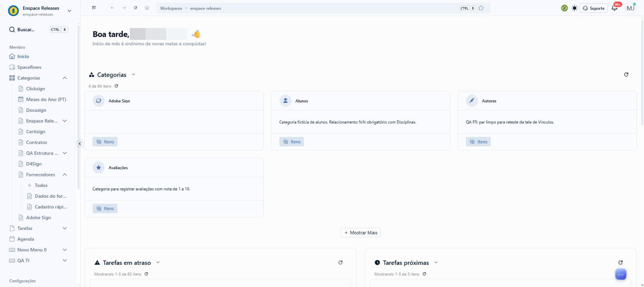
Task: Click Itens button on Avaliações card
Action: 105,208
